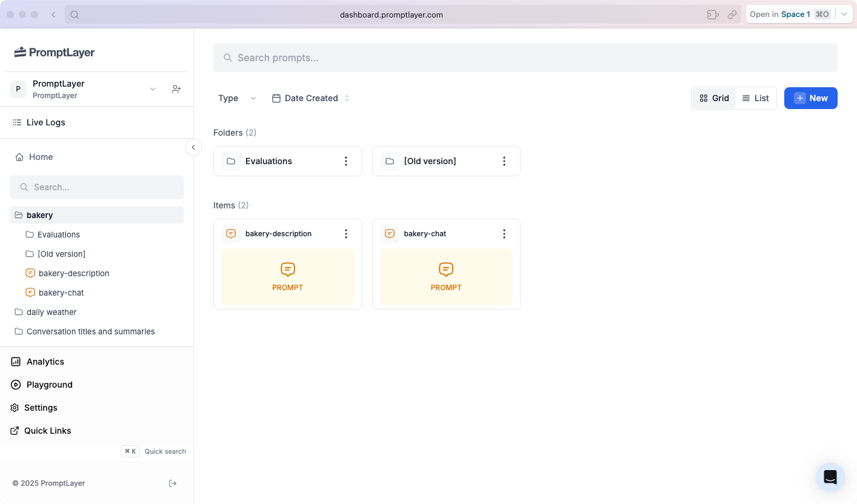
Task: Go to Home in sidebar
Action: [x=34, y=157]
